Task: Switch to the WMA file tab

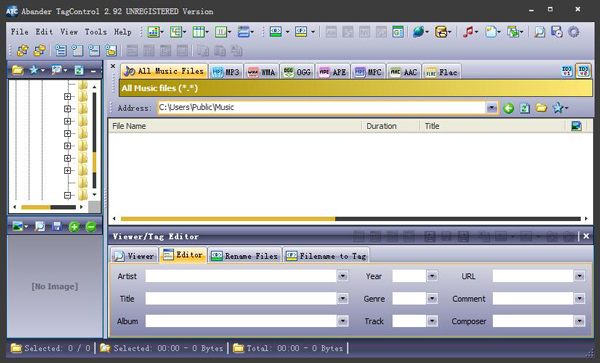Action: coord(261,72)
